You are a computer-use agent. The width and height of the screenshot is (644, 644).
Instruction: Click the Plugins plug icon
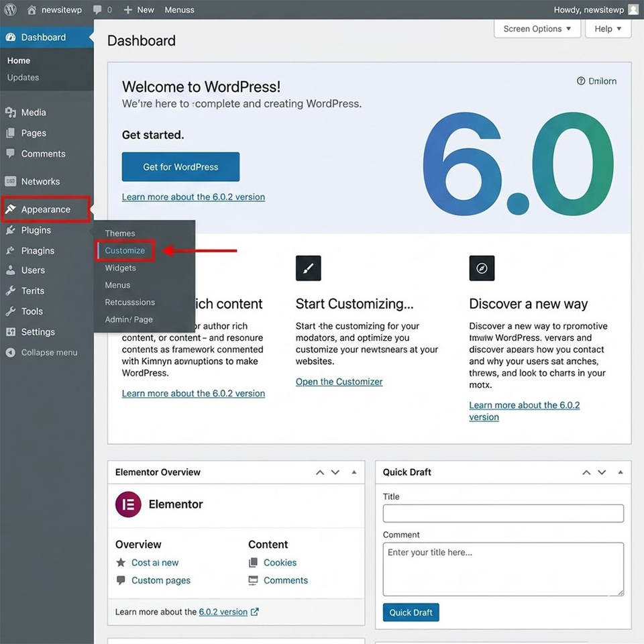[11, 230]
